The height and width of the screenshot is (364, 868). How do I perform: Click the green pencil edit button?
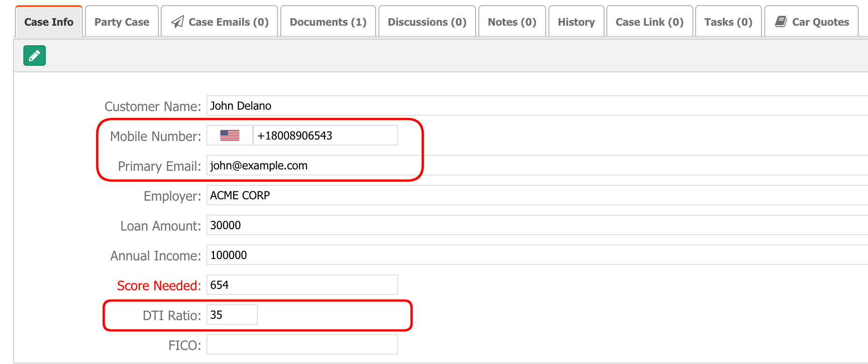(x=35, y=56)
